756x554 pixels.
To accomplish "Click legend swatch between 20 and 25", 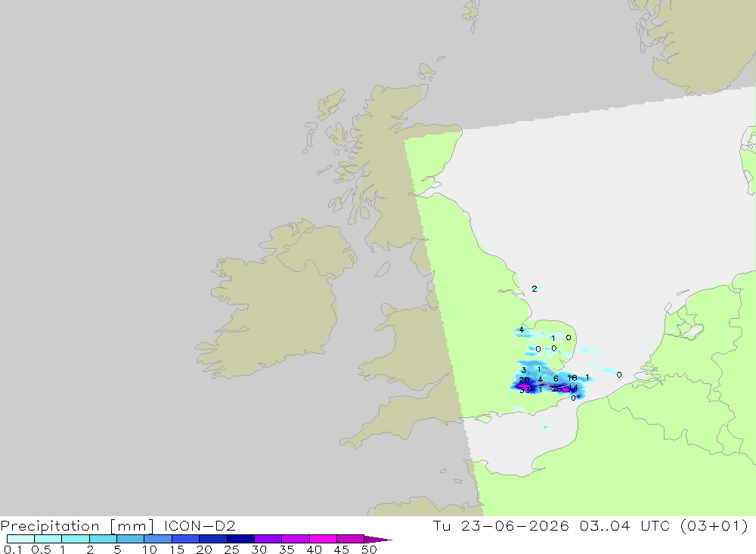I will click(x=213, y=539).
